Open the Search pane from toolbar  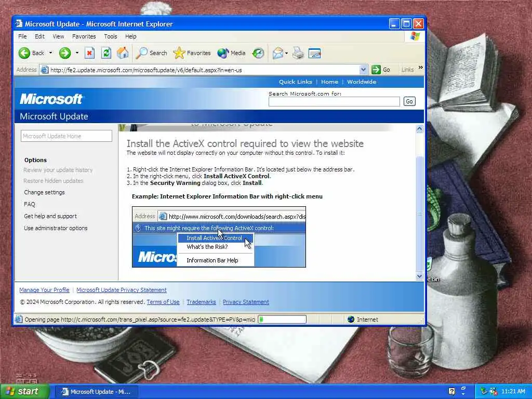click(152, 53)
